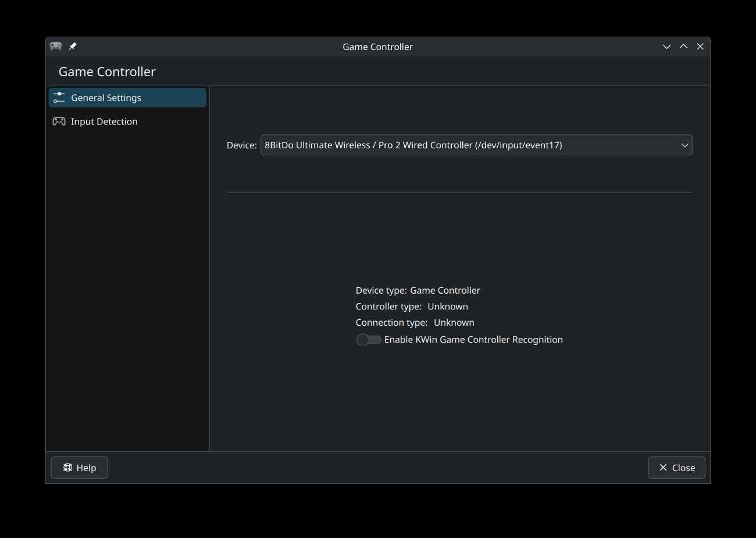
Task: Click the gamepad app icon in title bar
Action: (x=56, y=47)
